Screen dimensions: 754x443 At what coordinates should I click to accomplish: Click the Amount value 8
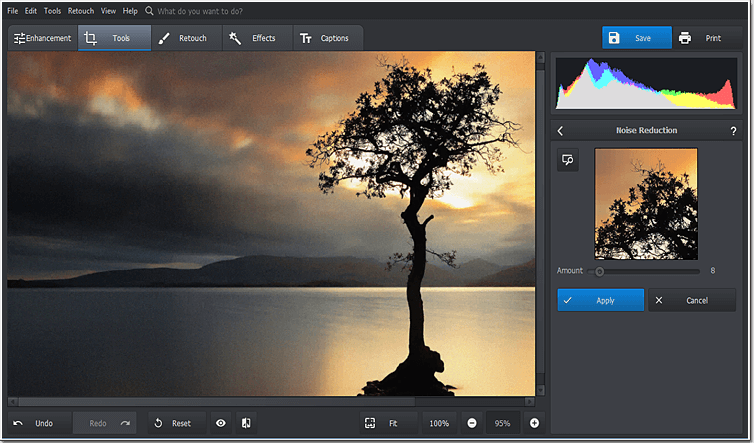pos(713,271)
